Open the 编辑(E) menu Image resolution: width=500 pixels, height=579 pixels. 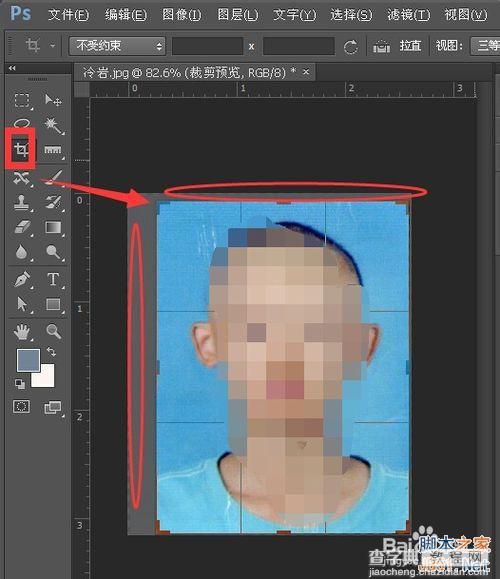[x=126, y=15]
